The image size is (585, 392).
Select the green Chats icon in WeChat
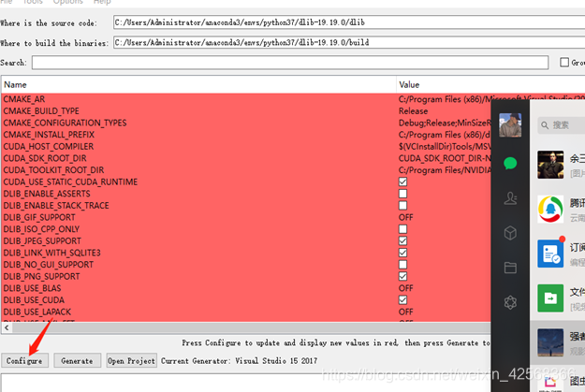pos(510,164)
